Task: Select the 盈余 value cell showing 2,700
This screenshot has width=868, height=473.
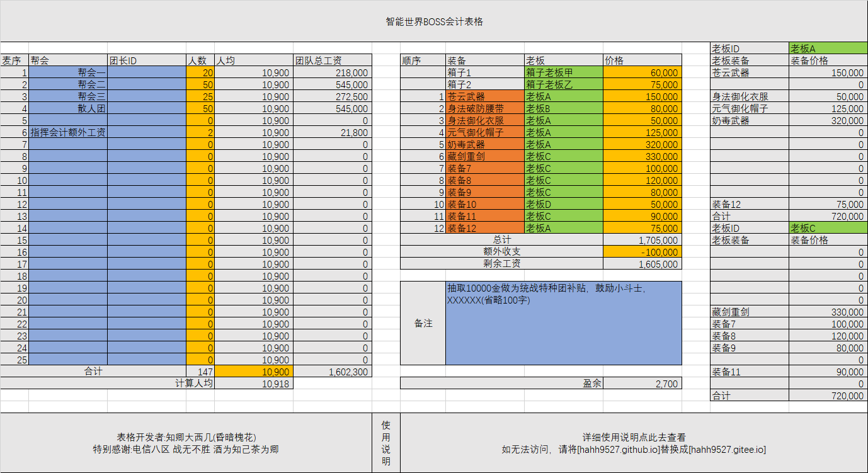Action: (x=642, y=383)
